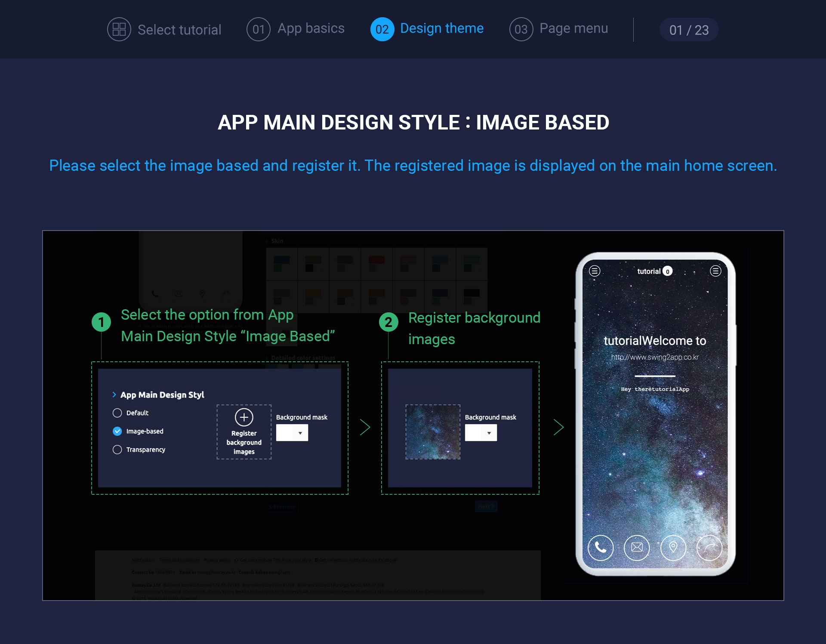This screenshot has width=826, height=644.
Task: Select the Image-based radio option
Action: (117, 431)
